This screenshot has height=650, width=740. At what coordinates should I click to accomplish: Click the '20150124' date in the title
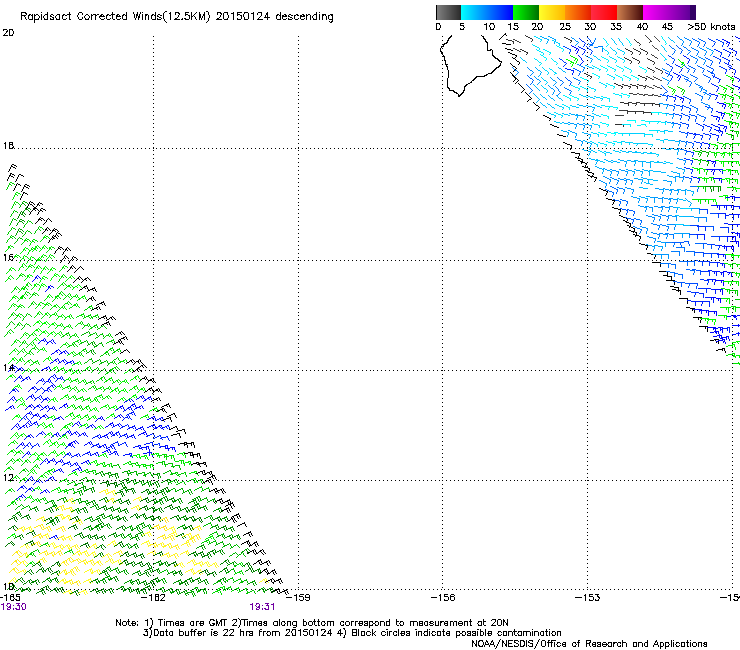(243, 17)
